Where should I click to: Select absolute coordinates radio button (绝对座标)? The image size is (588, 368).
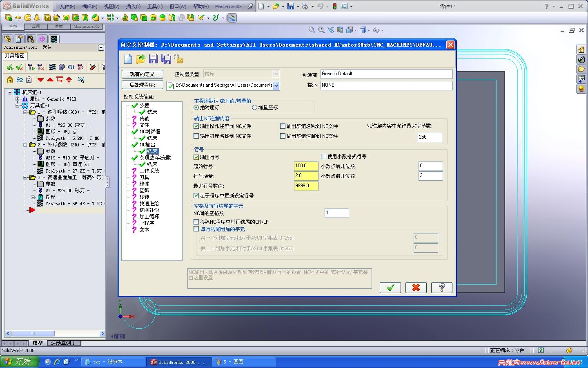(196, 108)
